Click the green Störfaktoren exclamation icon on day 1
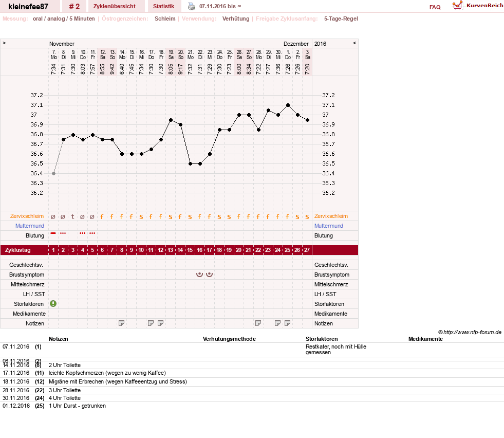Image resolution: width=504 pixels, height=438 pixels. (x=53, y=304)
